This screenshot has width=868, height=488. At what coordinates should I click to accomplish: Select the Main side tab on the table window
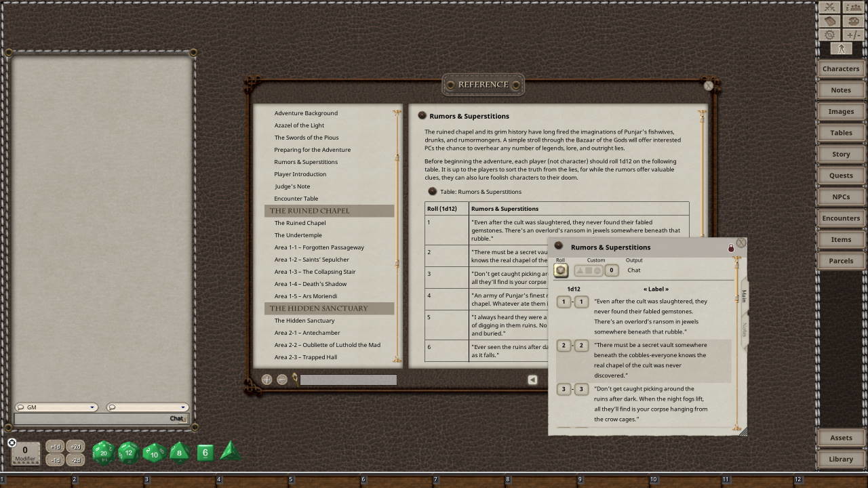(743, 296)
